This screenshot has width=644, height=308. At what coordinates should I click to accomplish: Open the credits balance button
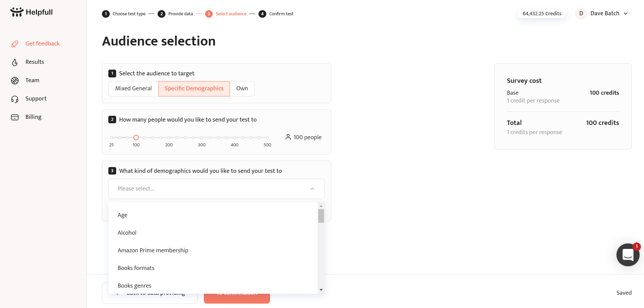542,14
